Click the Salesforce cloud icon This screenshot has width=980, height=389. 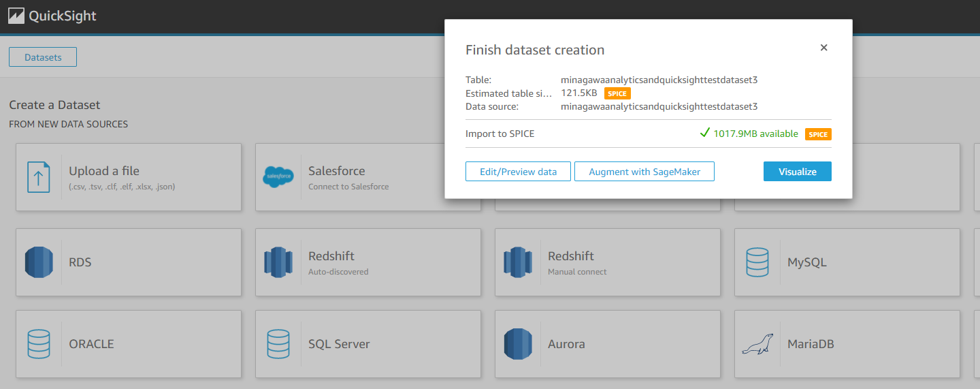278,177
